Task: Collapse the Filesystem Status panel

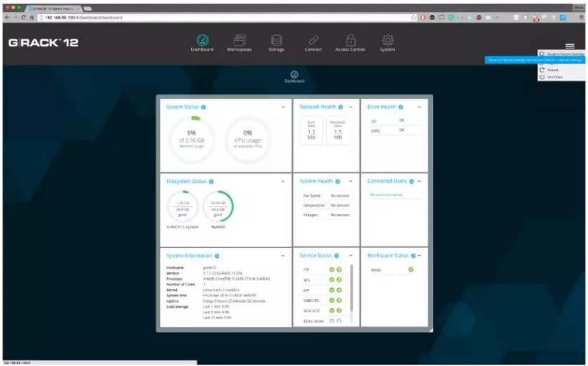Action: 283,181
